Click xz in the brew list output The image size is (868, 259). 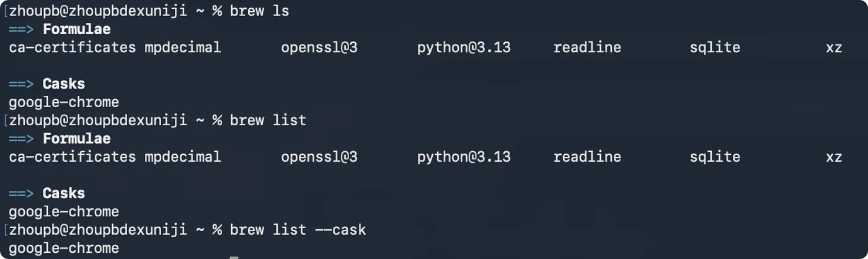pyautogui.click(x=834, y=157)
